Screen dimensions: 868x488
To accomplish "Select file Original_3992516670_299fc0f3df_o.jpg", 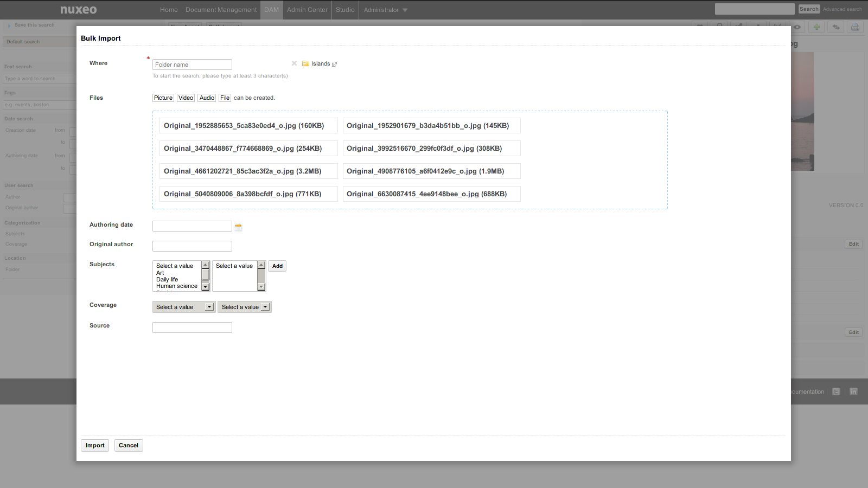I will click(x=432, y=149).
